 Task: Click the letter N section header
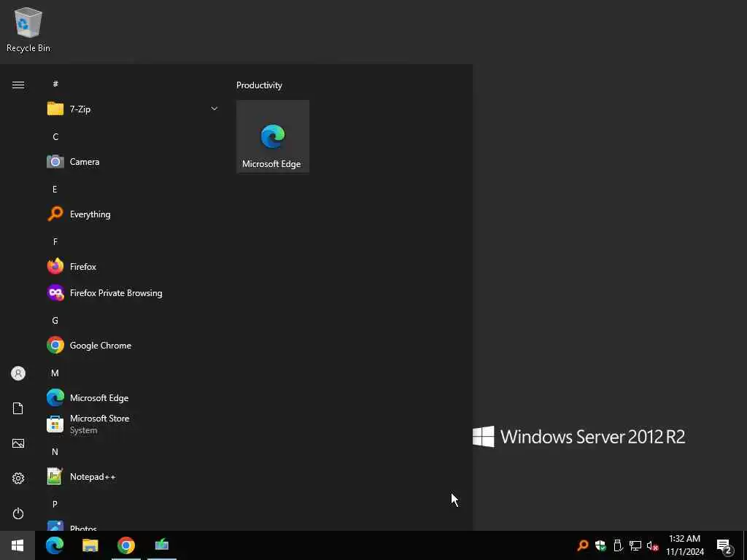click(55, 451)
